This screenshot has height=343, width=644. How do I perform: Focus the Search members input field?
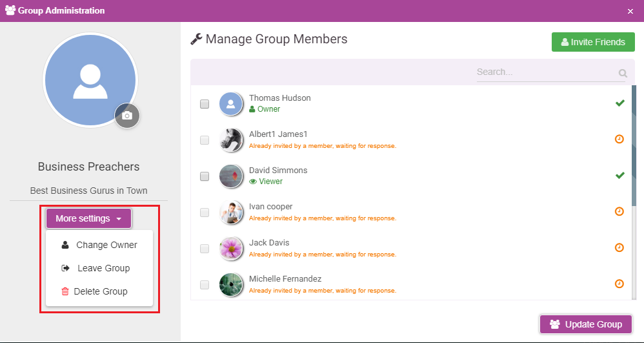[x=547, y=72]
